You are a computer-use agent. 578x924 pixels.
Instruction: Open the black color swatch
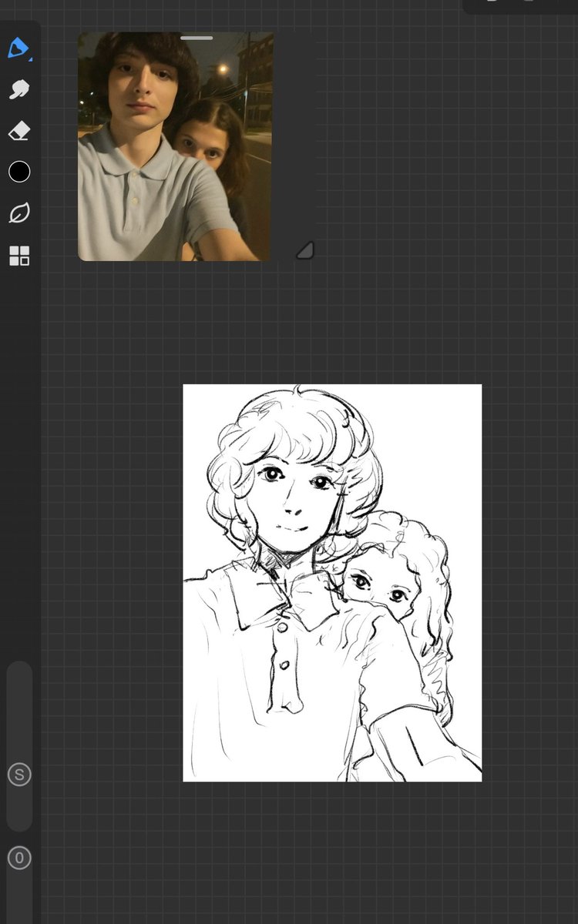click(x=19, y=172)
